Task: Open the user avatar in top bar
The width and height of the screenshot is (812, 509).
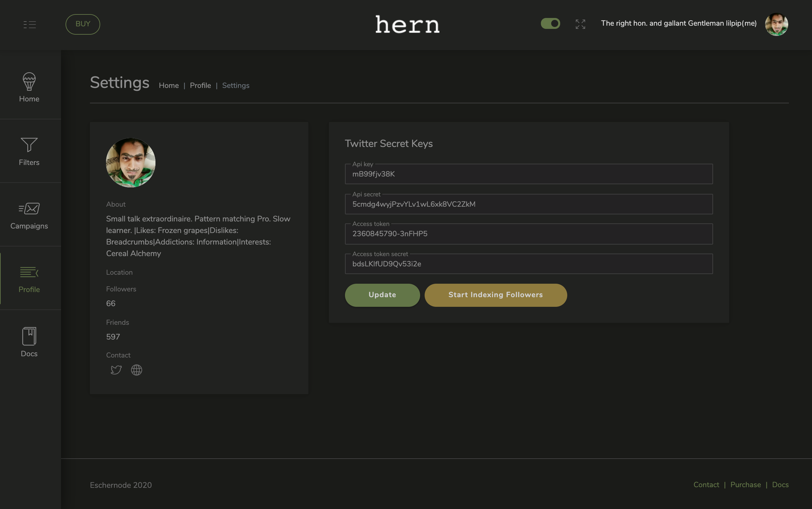Action: (776, 24)
